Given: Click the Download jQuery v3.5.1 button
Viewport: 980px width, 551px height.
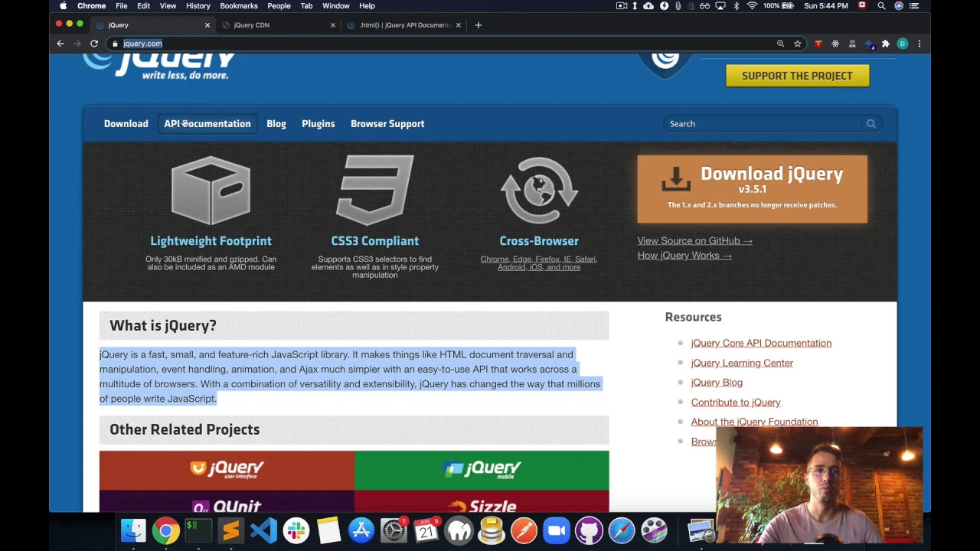Looking at the screenshot, I should (752, 189).
